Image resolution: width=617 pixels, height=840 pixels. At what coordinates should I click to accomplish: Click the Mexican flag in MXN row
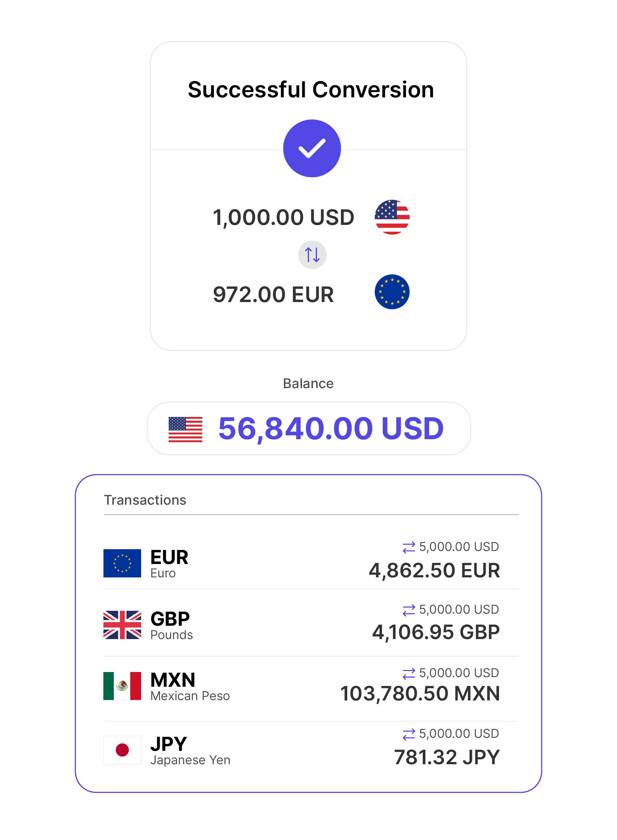point(122,686)
